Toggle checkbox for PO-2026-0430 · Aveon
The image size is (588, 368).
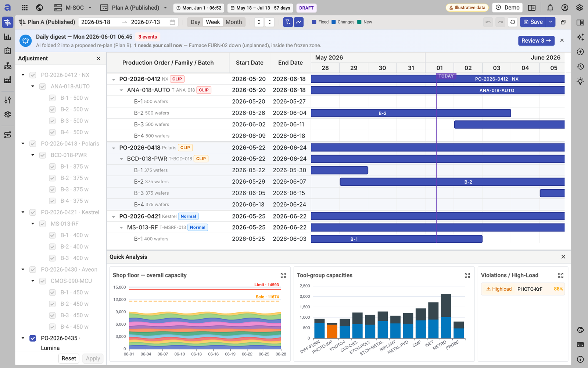tap(33, 270)
